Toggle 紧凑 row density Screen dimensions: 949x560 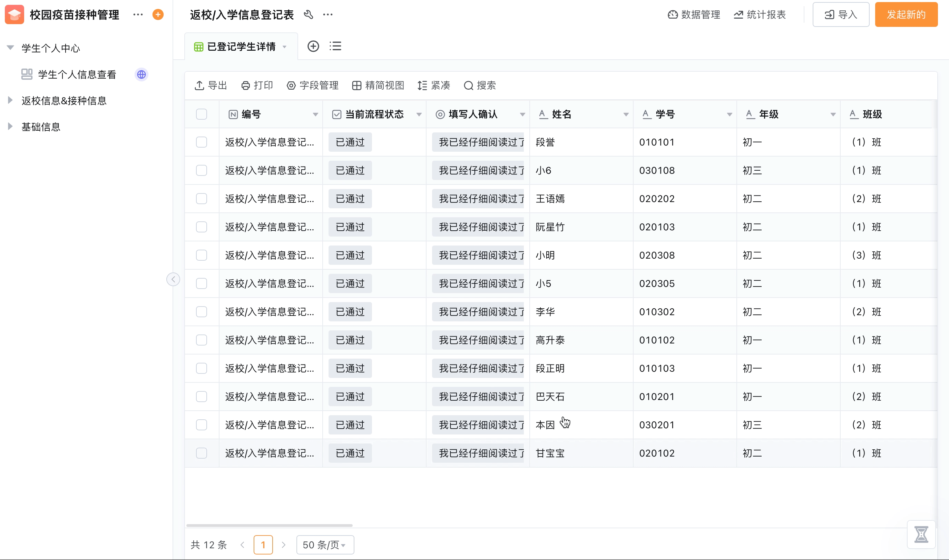point(433,85)
